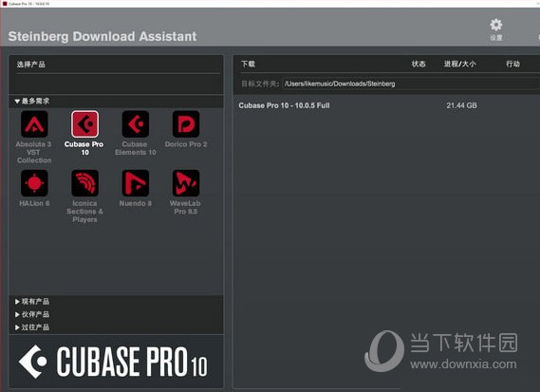Click the 目标文件夹 label

(x=260, y=84)
